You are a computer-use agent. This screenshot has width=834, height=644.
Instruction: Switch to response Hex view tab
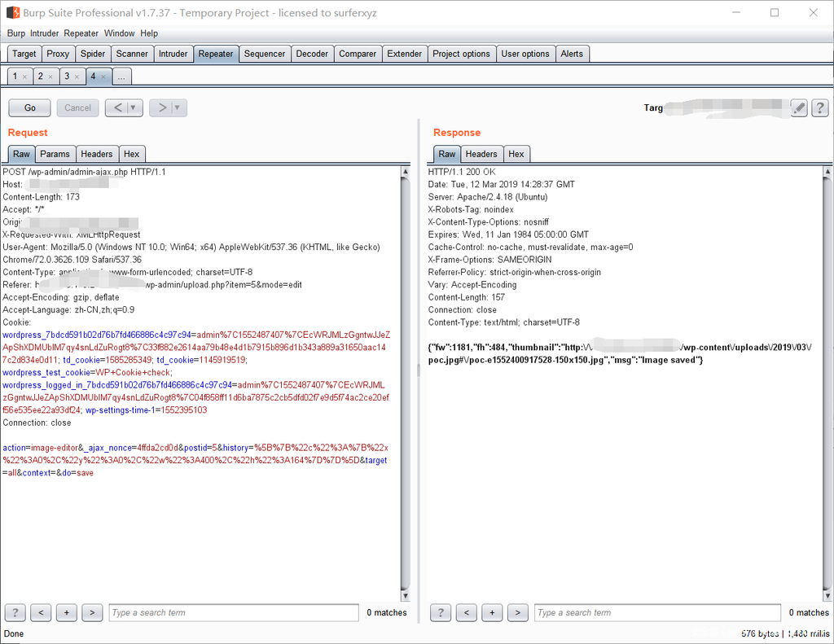click(x=516, y=154)
